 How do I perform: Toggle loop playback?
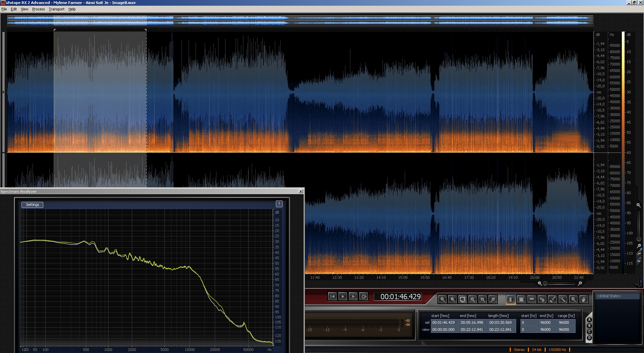pyautogui.click(x=363, y=296)
